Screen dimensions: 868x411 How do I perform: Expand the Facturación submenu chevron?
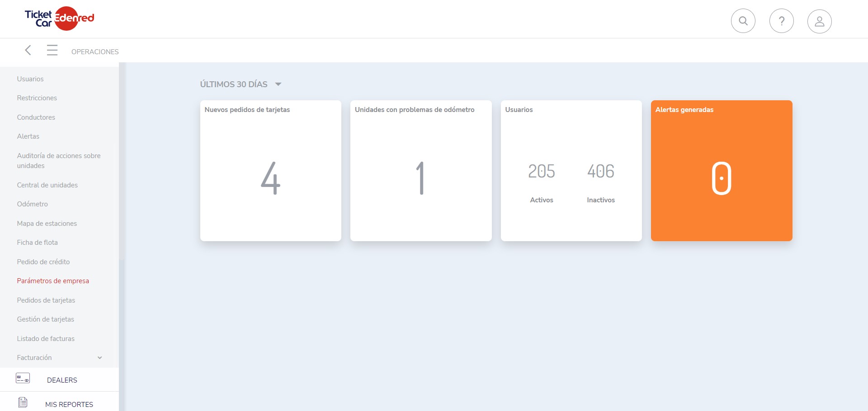click(100, 358)
